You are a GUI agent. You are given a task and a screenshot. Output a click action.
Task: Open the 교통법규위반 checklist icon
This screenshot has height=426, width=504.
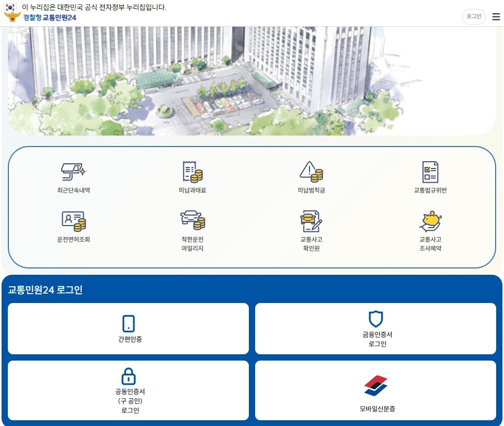430,172
